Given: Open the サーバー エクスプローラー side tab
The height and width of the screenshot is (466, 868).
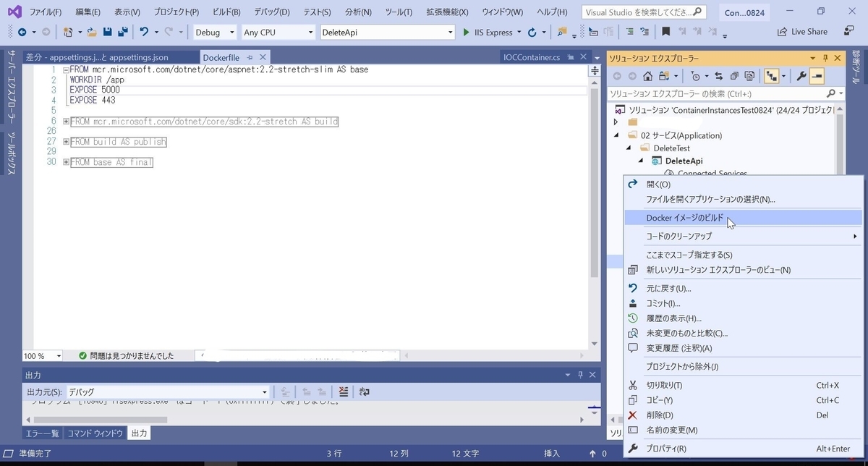Looking at the screenshot, I should 11,87.
